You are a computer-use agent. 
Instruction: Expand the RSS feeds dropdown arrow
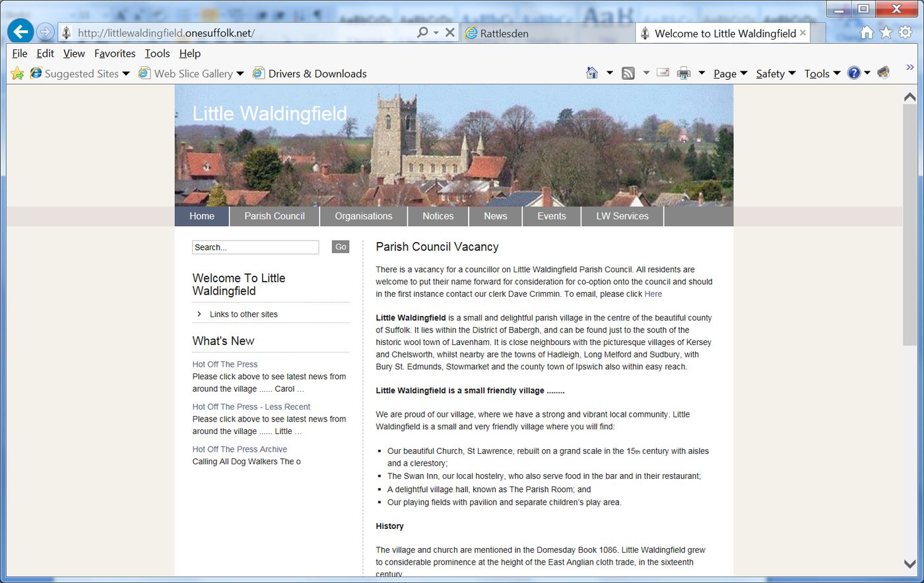[x=646, y=73]
